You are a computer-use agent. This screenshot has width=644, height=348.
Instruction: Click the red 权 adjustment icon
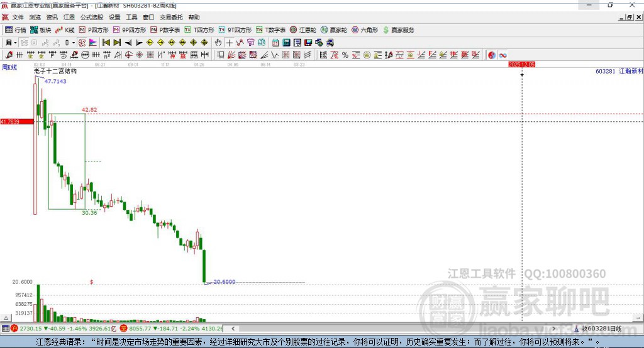point(82,43)
